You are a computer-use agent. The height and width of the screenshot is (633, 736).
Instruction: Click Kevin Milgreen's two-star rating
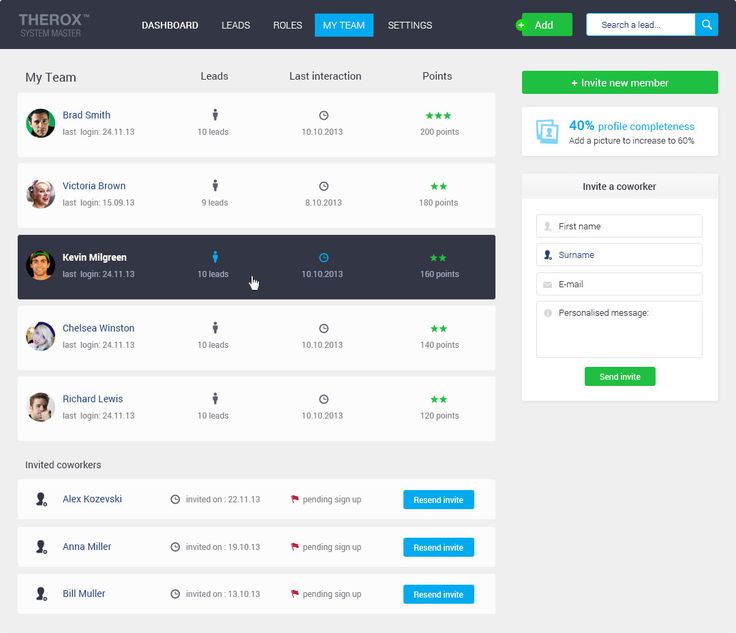438,258
